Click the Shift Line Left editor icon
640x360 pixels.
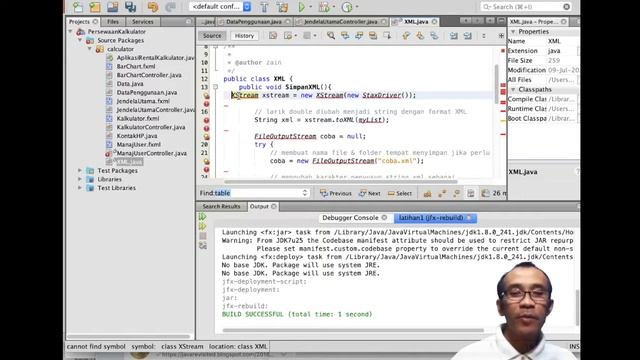click(x=453, y=36)
